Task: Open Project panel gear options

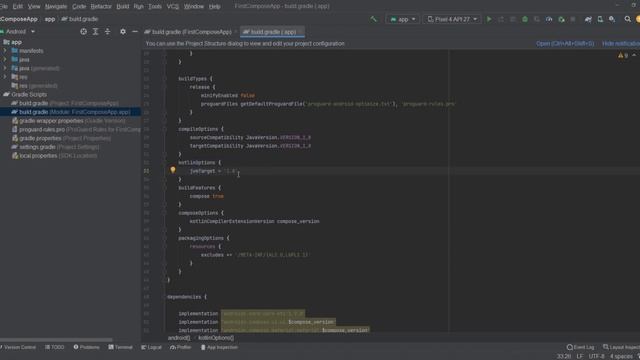Action: click(x=123, y=31)
